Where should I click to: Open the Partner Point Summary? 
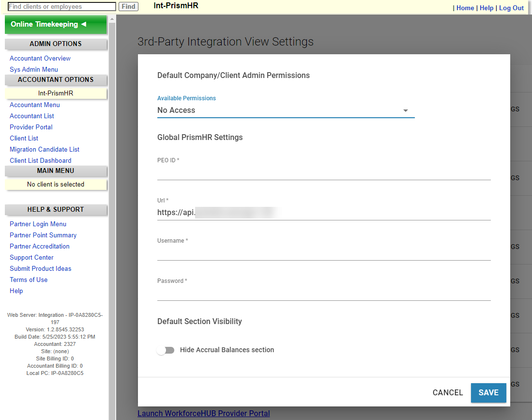pos(43,235)
